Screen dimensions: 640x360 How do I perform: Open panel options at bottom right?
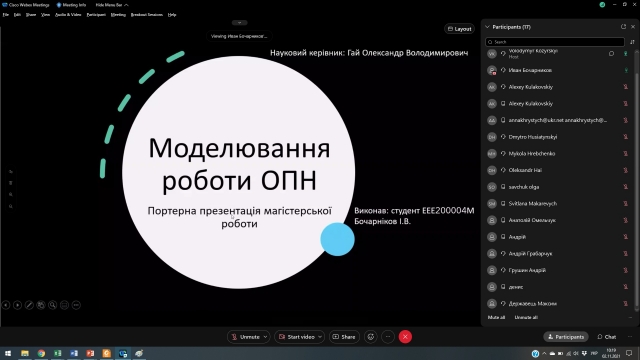pyautogui.click(x=630, y=337)
